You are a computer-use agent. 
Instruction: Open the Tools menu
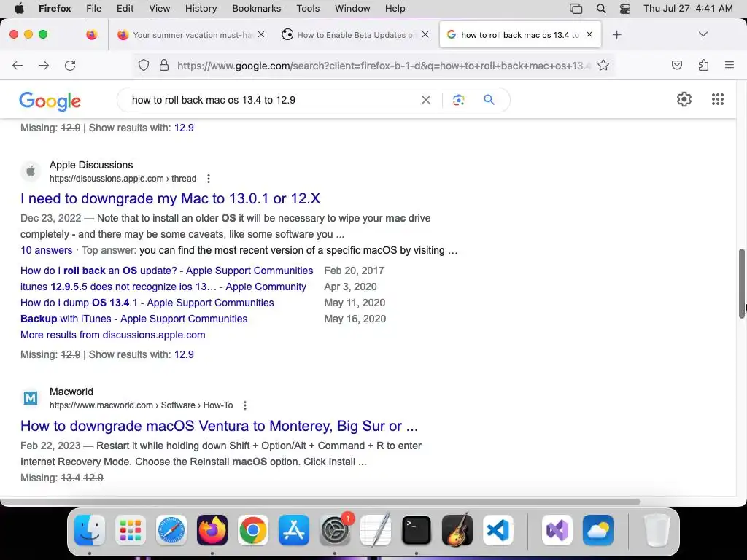point(308,8)
